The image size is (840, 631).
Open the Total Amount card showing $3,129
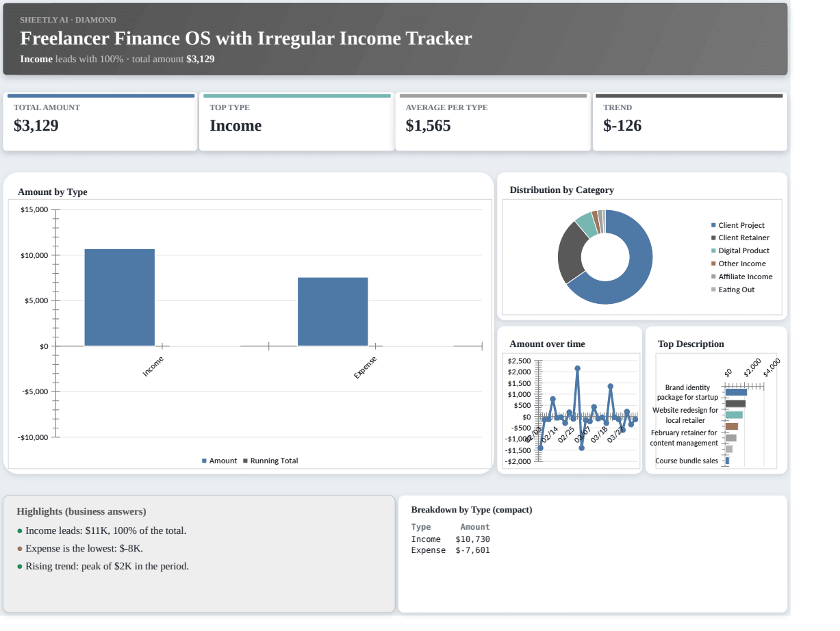coord(100,122)
